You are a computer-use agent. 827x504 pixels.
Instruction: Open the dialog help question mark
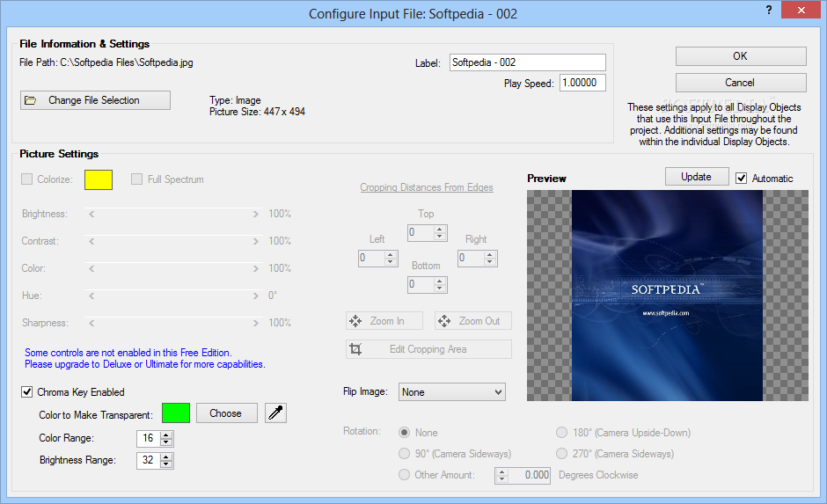768,10
